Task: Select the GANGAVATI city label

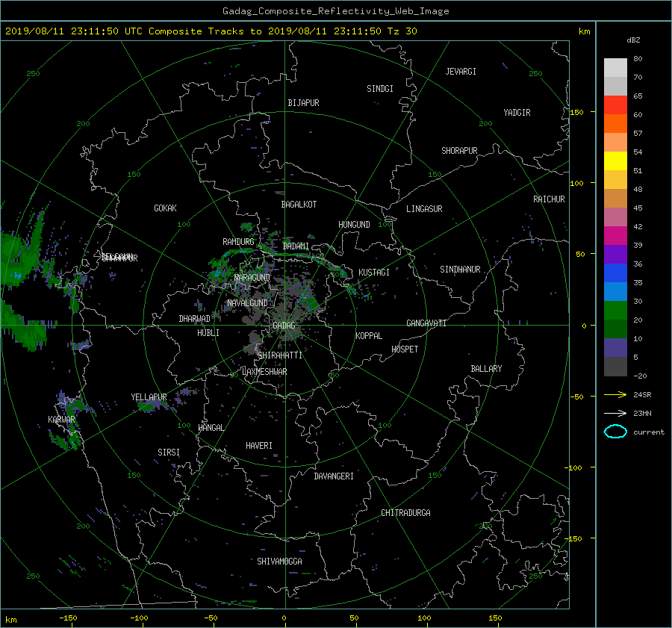Action: tap(426, 323)
